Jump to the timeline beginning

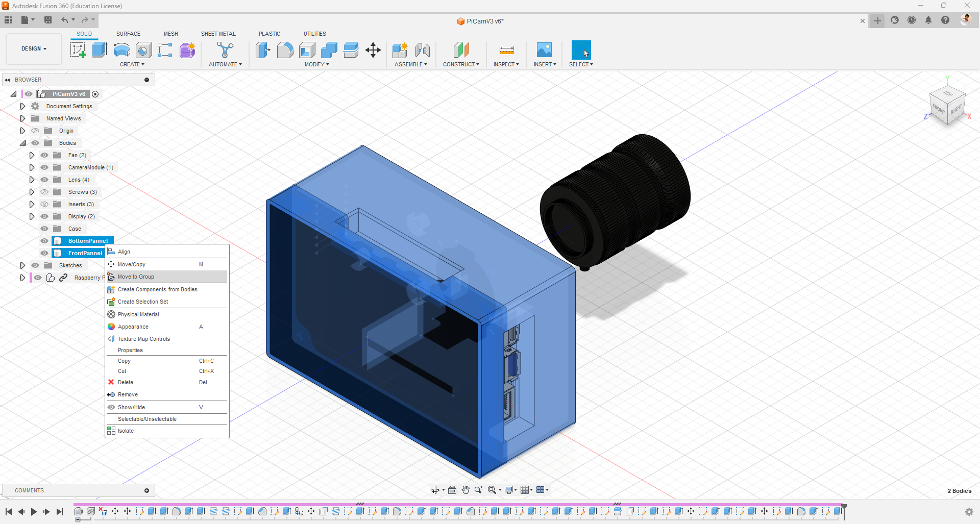[x=9, y=512]
